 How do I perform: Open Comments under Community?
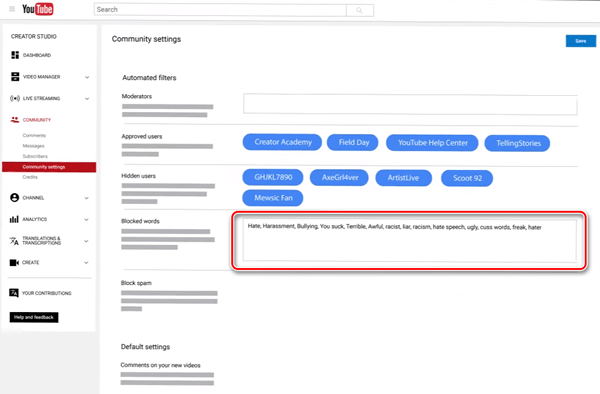pyautogui.click(x=34, y=135)
